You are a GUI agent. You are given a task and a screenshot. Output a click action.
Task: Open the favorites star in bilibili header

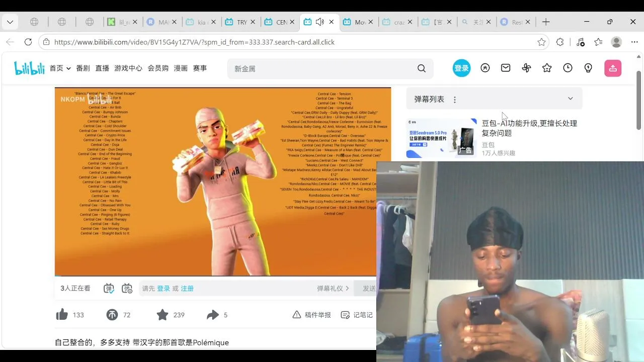tap(547, 68)
